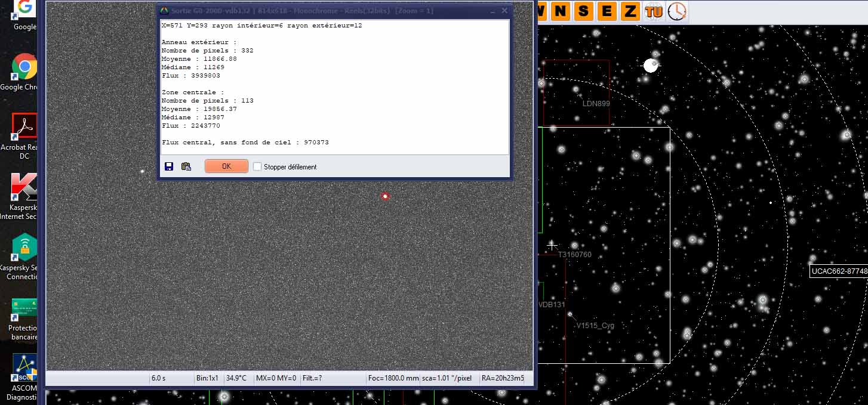Close the photometry results window
Screen dimensions: 868x405
(504, 11)
